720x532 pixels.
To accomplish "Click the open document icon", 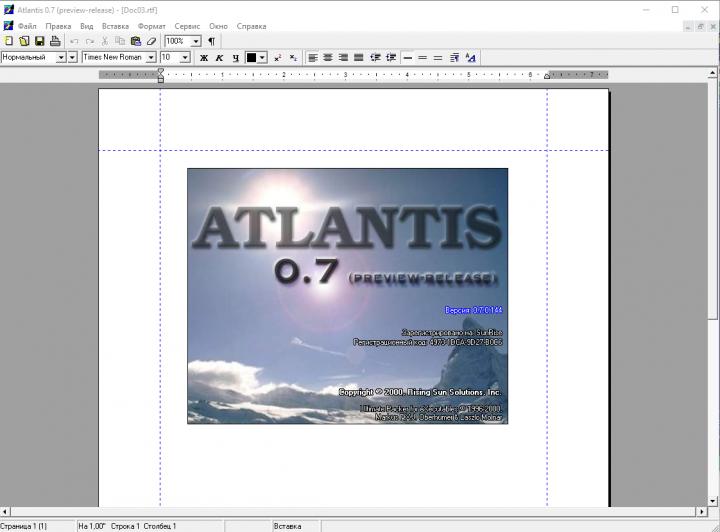I will (x=24, y=41).
